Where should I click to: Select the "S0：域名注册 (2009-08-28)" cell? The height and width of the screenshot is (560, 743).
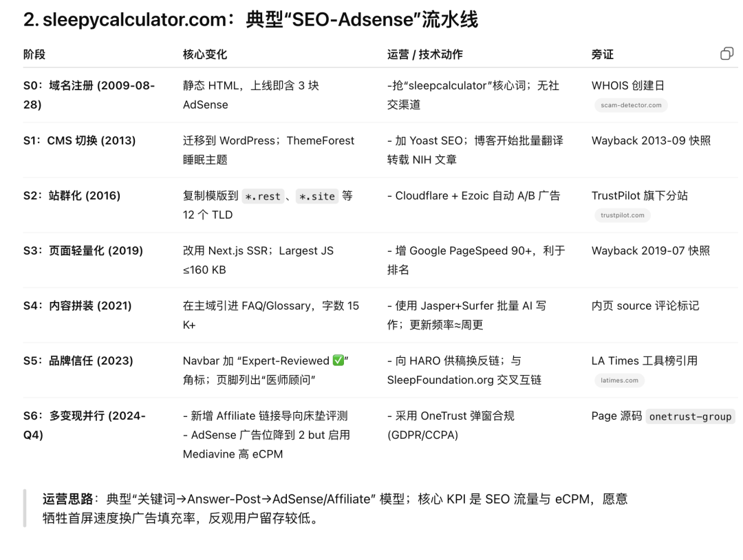[89, 95]
